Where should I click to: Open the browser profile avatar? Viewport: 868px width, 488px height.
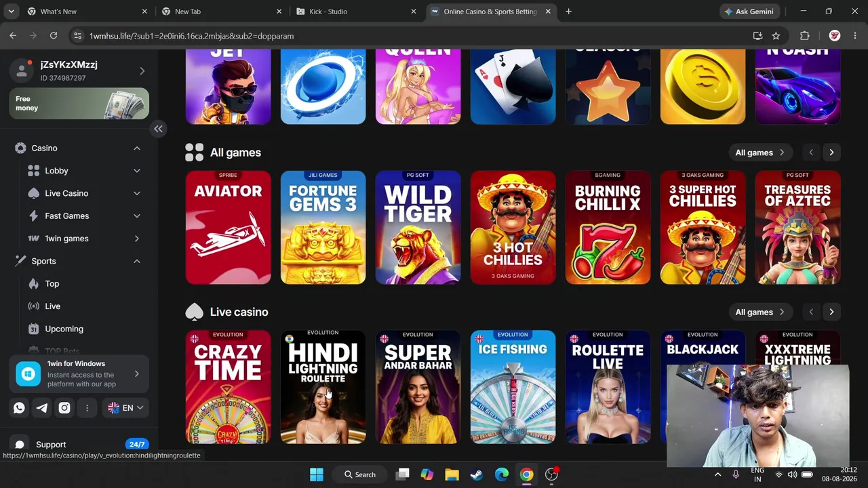tap(835, 36)
